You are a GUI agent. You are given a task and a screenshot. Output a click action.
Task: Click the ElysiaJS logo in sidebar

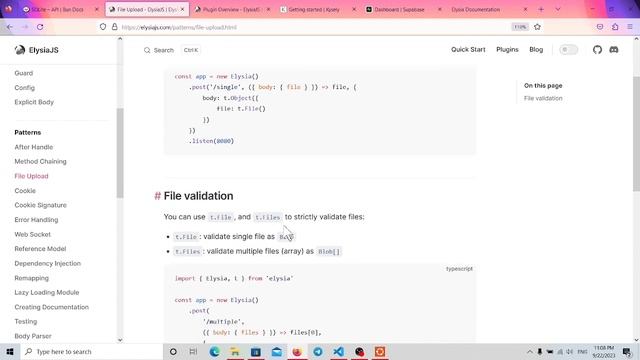click(x=37, y=50)
